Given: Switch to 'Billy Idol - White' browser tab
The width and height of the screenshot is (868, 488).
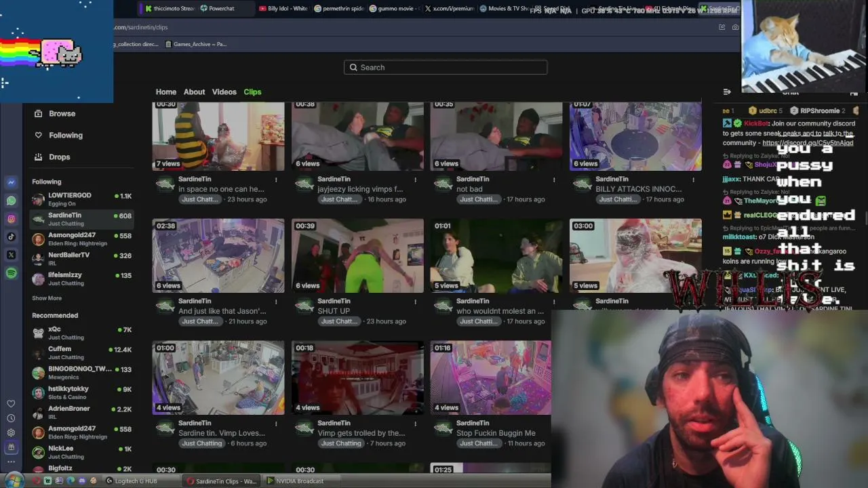Looking at the screenshot, I should point(283,9).
